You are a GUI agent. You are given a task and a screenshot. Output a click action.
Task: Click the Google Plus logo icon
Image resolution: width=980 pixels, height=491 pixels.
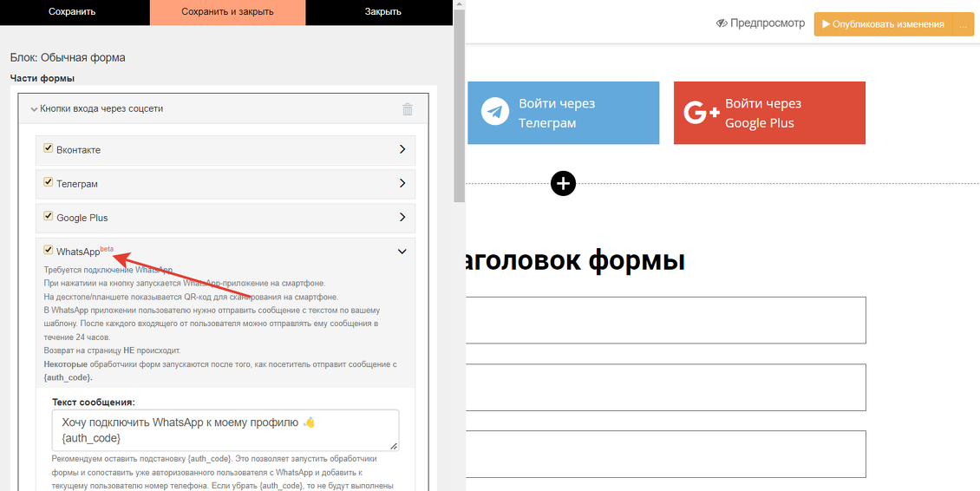[702, 113]
